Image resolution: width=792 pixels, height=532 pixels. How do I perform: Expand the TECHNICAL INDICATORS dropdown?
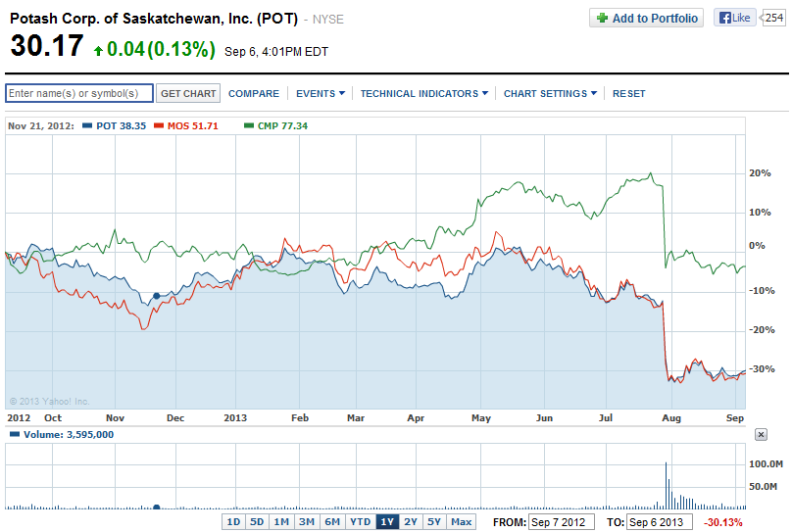(424, 93)
